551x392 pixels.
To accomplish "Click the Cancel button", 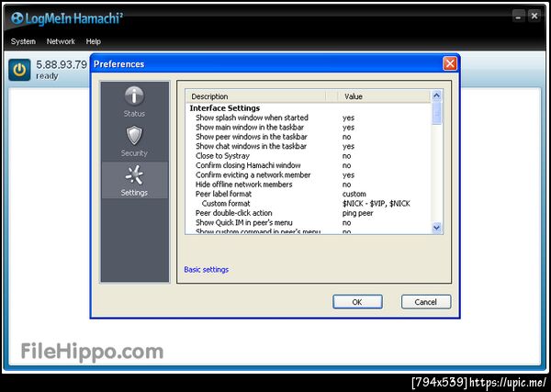I will pos(426,302).
